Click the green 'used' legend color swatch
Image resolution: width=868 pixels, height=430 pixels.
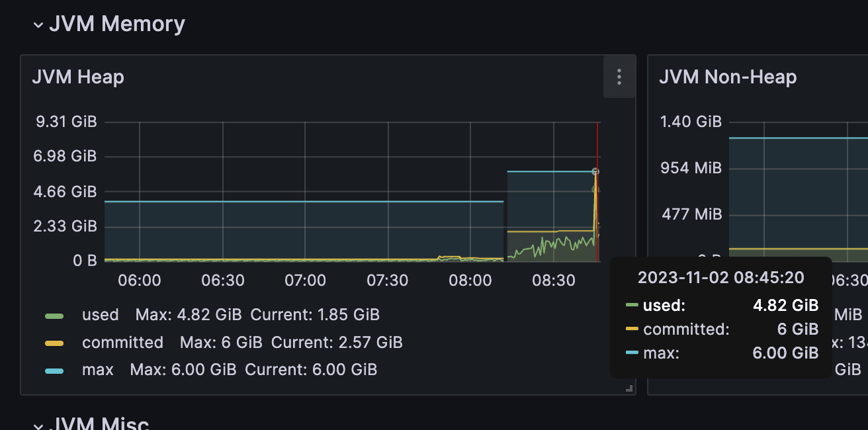[54, 316]
